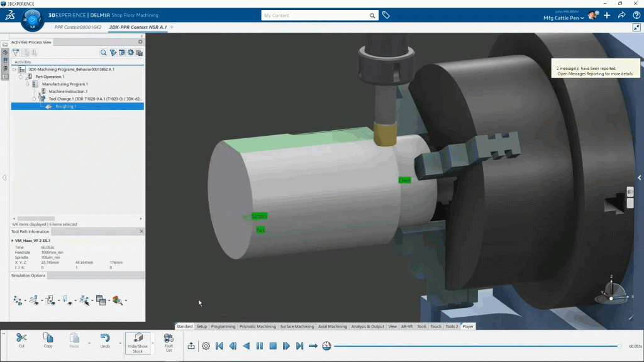Click the Copy button

[x=48, y=341]
